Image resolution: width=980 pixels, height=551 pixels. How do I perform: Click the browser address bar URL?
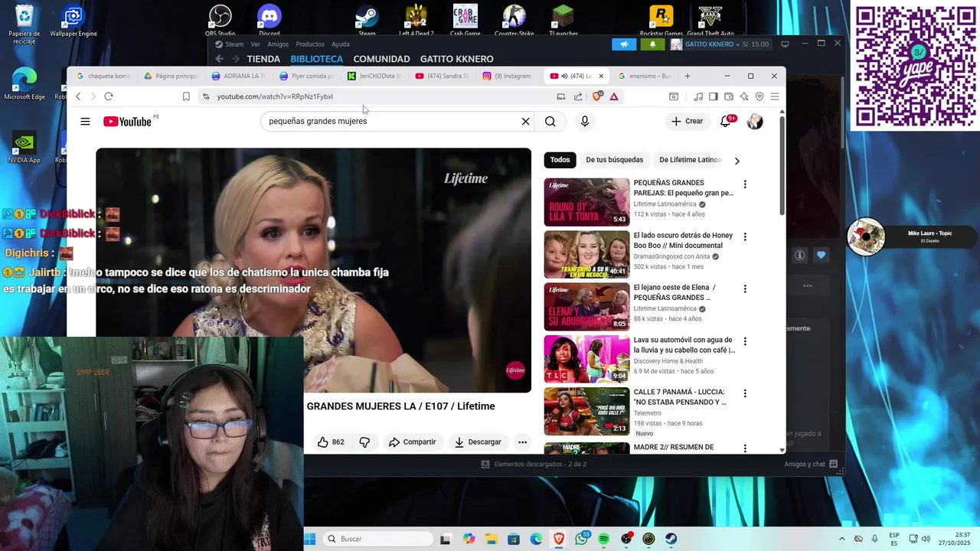tap(275, 96)
